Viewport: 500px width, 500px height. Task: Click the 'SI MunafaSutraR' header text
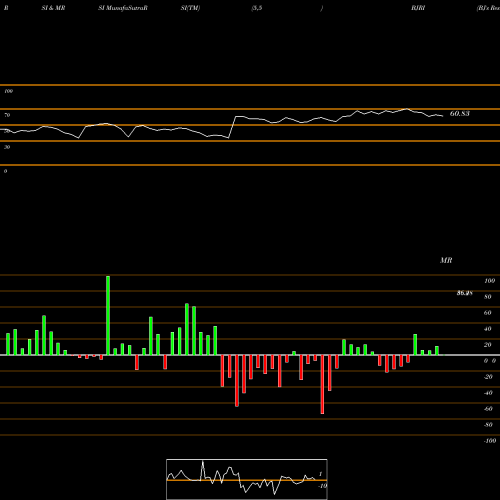click(123, 8)
